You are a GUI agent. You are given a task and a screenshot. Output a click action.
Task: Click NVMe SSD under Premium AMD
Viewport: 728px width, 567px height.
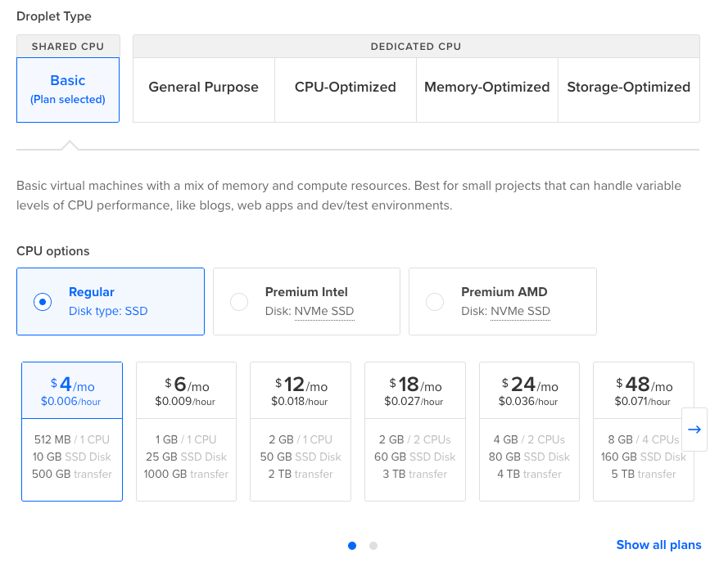pyautogui.click(x=520, y=311)
